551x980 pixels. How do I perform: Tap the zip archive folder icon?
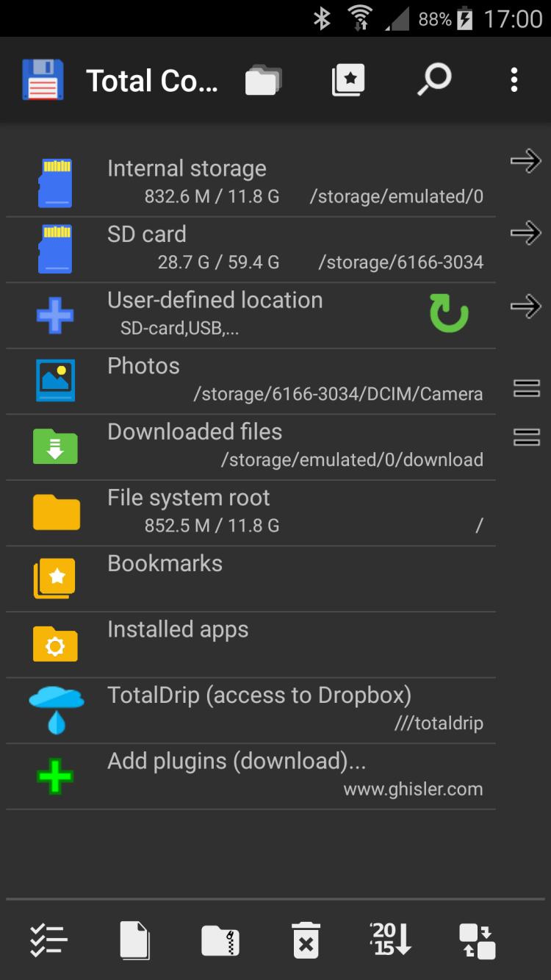pos(220,940)
